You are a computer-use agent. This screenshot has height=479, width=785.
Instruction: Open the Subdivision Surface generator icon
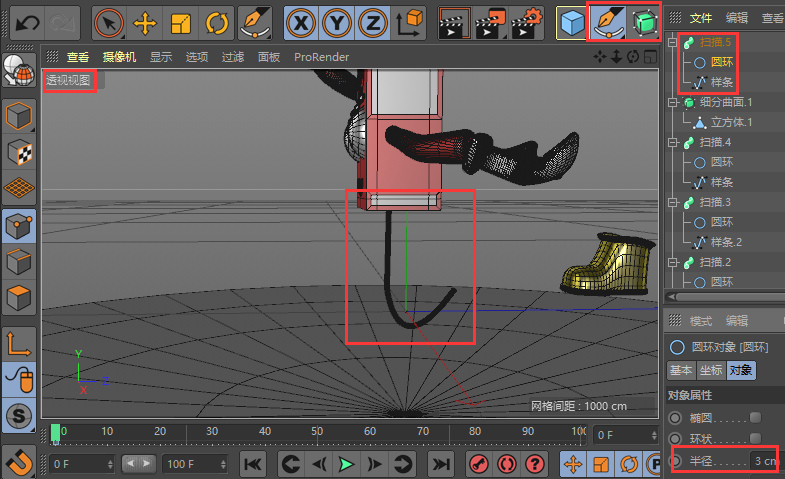point(644,23)
